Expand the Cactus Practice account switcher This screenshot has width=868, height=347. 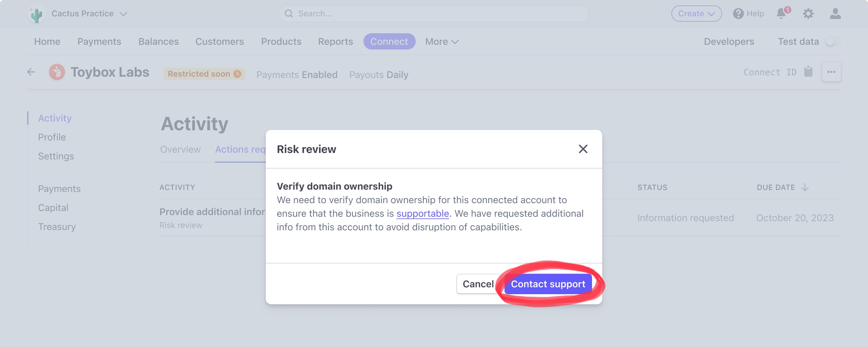(123, 14)
